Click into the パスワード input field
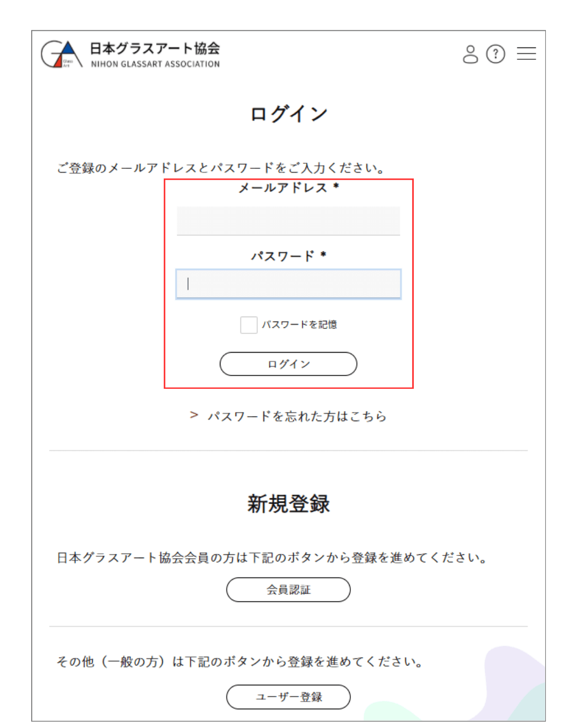This screenshot has height=728, width=582. 288,284
